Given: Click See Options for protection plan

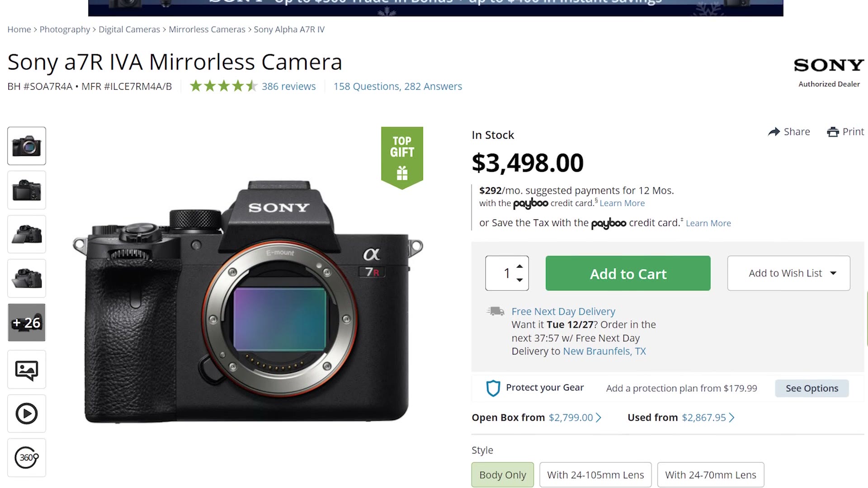Looking at the screenshot, I should click(812, 388).
